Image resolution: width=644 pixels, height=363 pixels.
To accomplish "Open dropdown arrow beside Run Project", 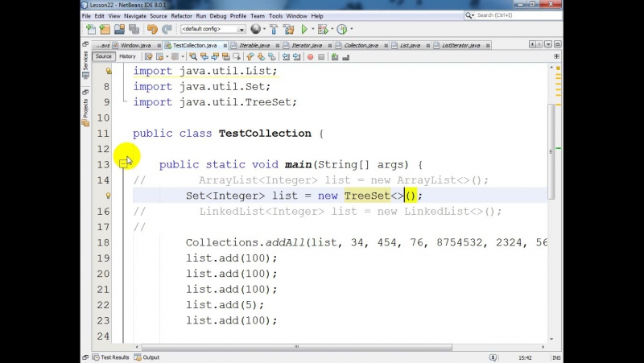I will (x=312, y=29).
